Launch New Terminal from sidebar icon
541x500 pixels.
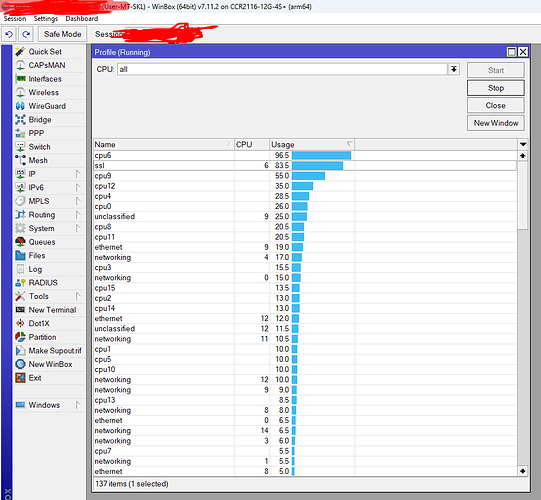20,310
